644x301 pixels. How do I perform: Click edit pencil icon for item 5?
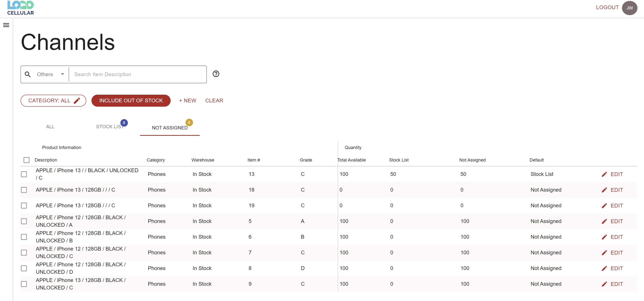(x=604, y=221)
